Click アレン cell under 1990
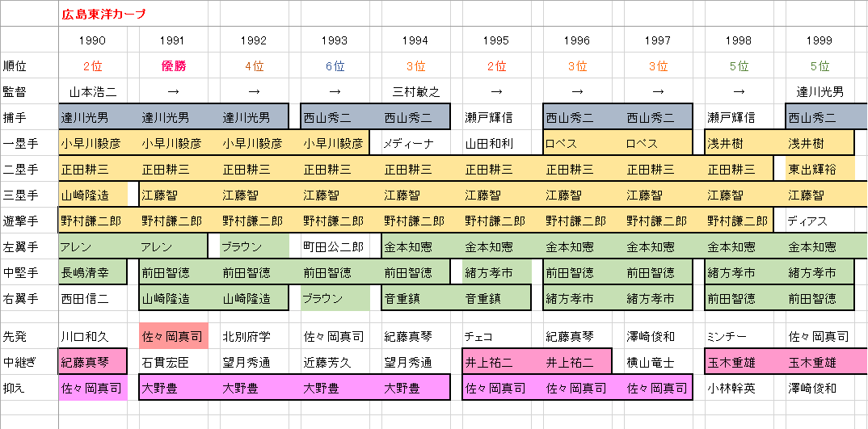Screen dimensions: 868x429 [x=92, y=247]
